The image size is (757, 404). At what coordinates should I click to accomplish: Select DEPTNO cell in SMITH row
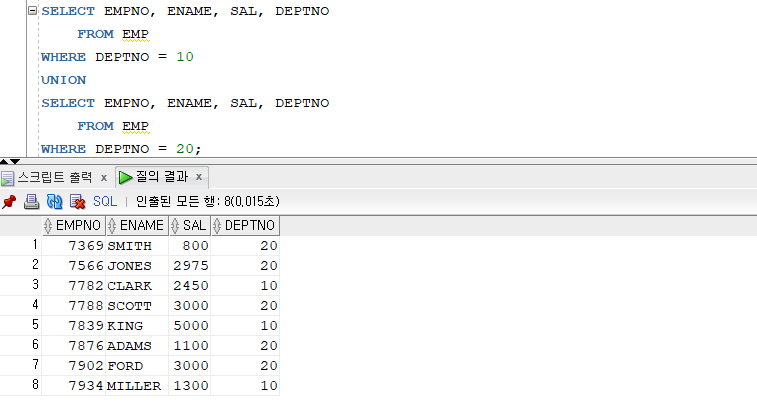click(245, 246)
